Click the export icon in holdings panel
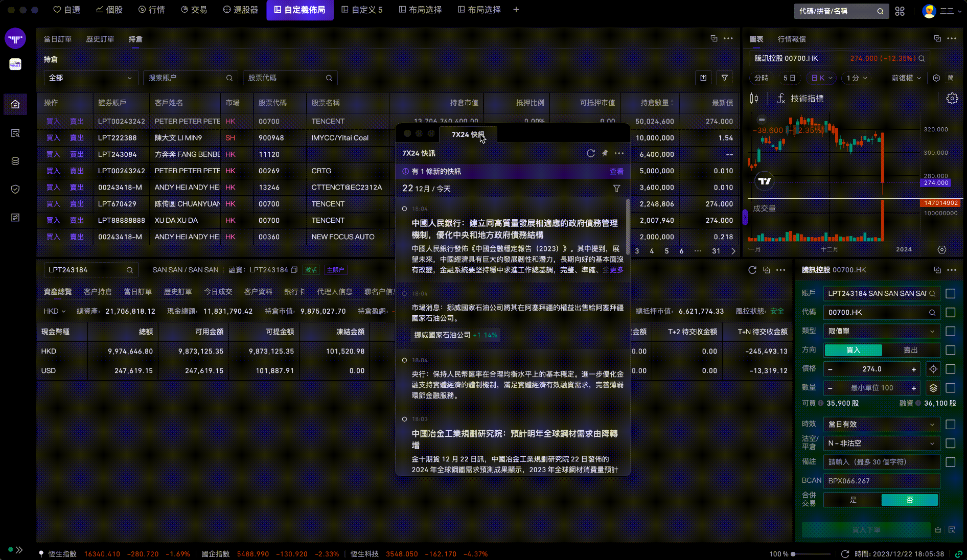The height and width of the screenshot is (560, 967). coord(703,78)
